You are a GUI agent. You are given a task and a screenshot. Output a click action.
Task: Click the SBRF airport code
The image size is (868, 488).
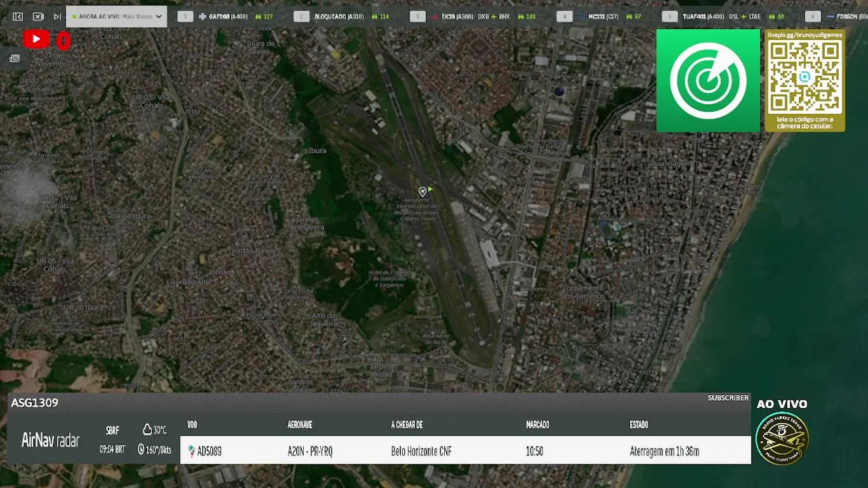click(x=113, y=430)
